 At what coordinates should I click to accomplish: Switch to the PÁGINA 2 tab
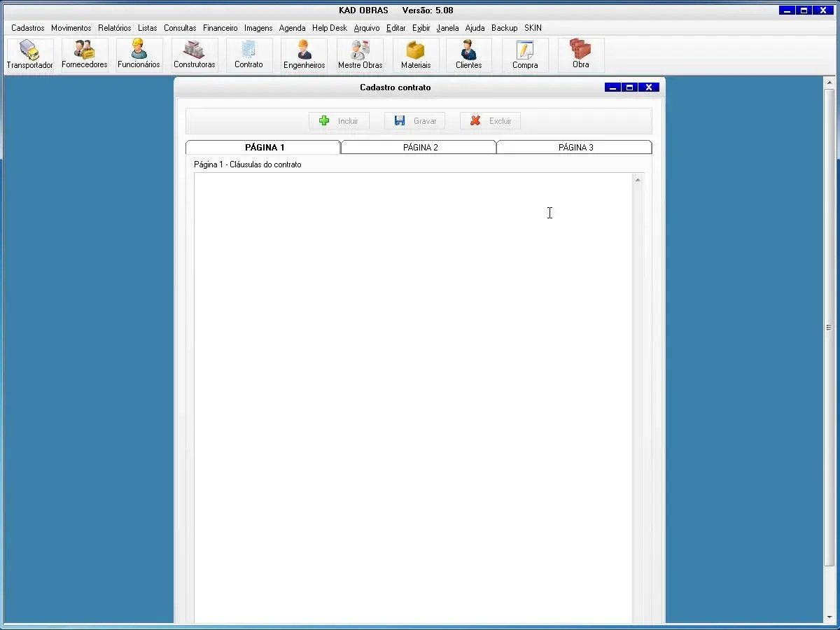coord(420,148)
